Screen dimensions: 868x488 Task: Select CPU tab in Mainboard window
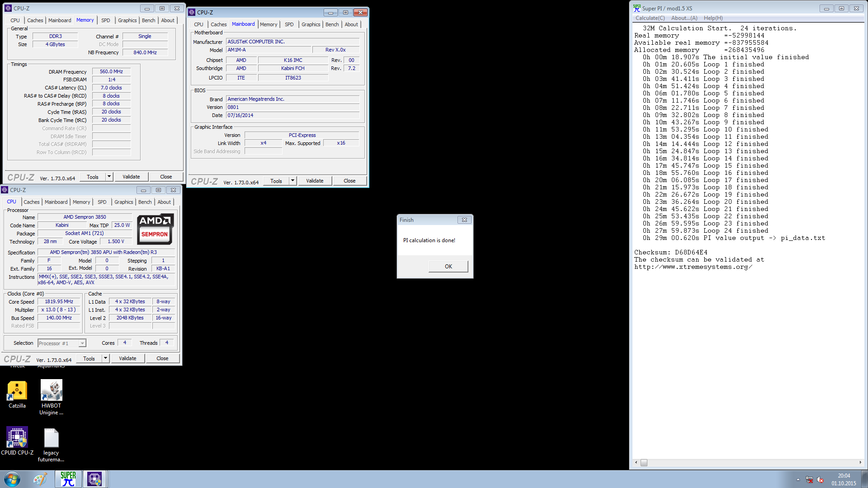pos(199,24)
